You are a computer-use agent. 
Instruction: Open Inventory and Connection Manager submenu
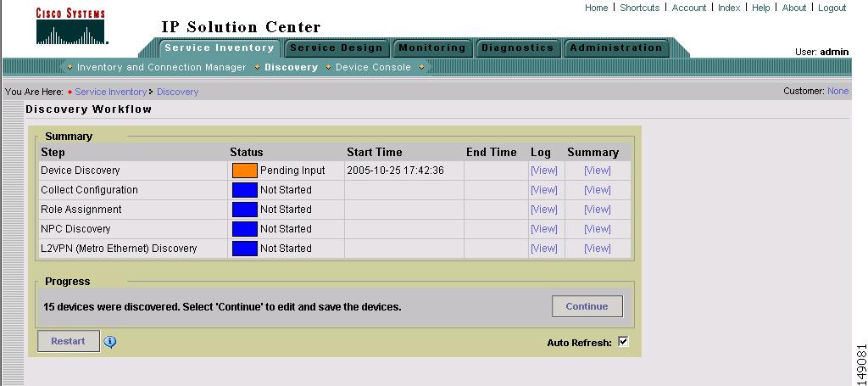click(162, 67)
